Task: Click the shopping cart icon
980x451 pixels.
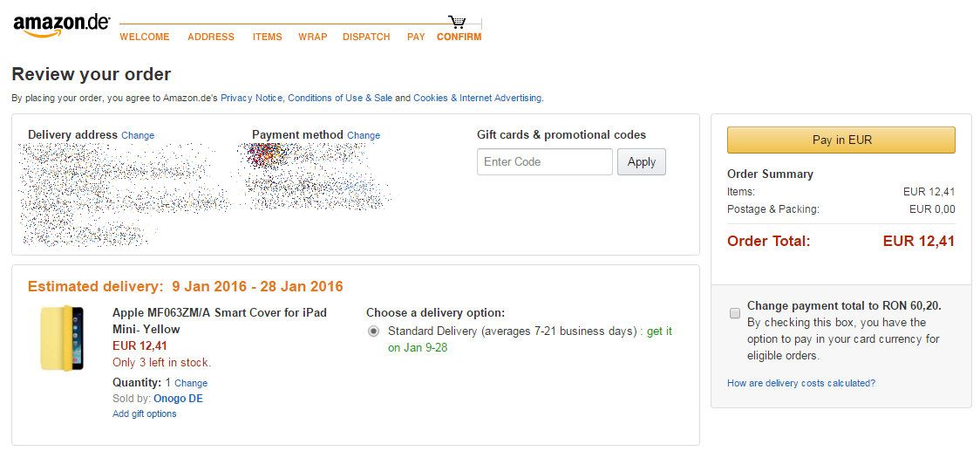Action: pyautogui.click(x=457, y=22)
